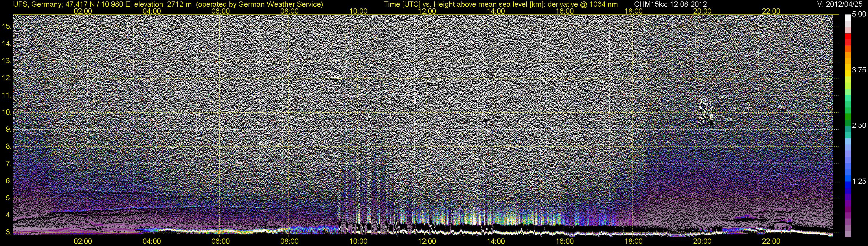Click the height axis label '5.'
Screen dimensions: 868x246
(x=9, y=198)
